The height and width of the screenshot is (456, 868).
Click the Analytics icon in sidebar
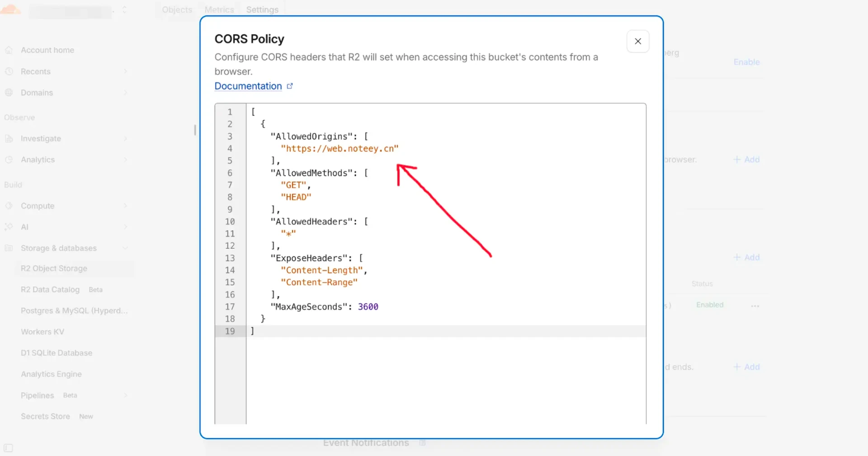point(9,160)
